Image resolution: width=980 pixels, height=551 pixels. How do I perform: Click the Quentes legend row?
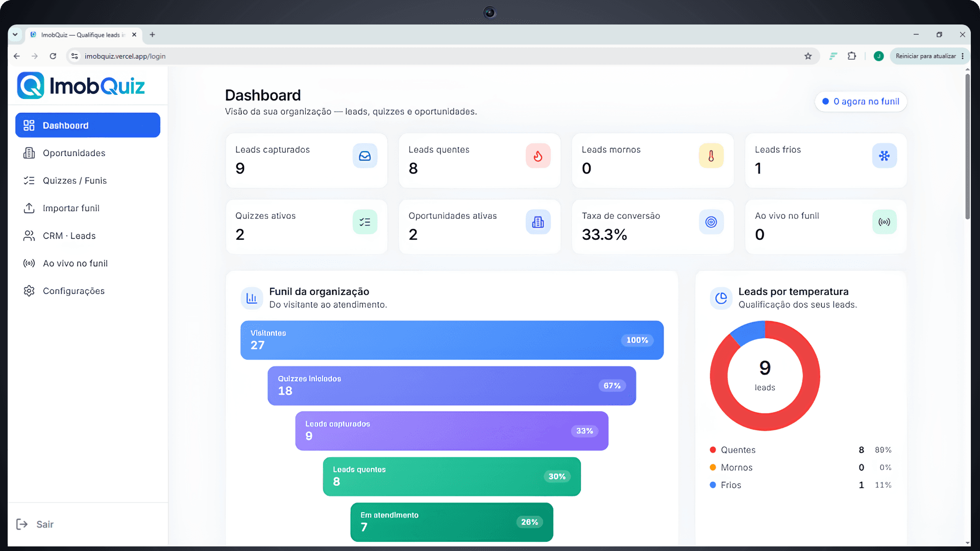800,450
